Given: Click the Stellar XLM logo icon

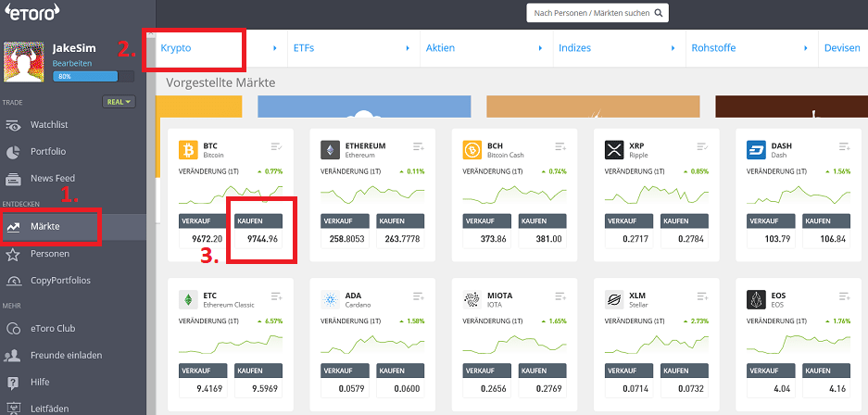Looking at the screenshot, I should pyautogui.click(x=614, y=299).
